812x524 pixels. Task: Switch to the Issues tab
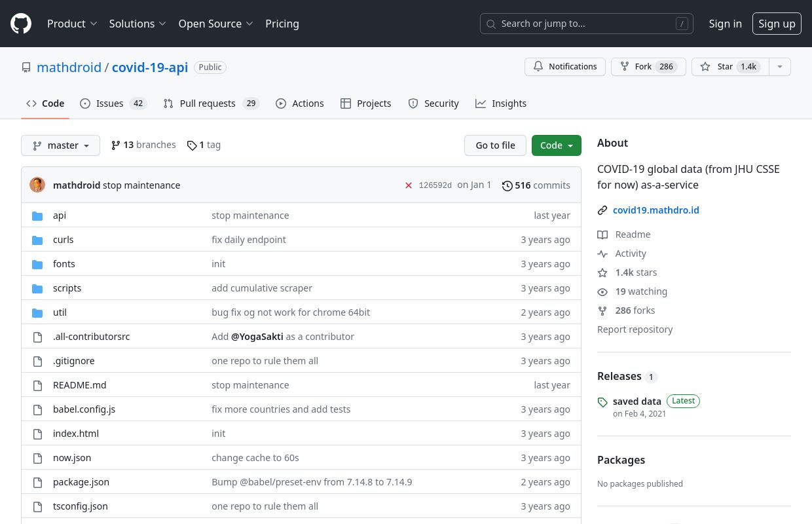(113, 103)
